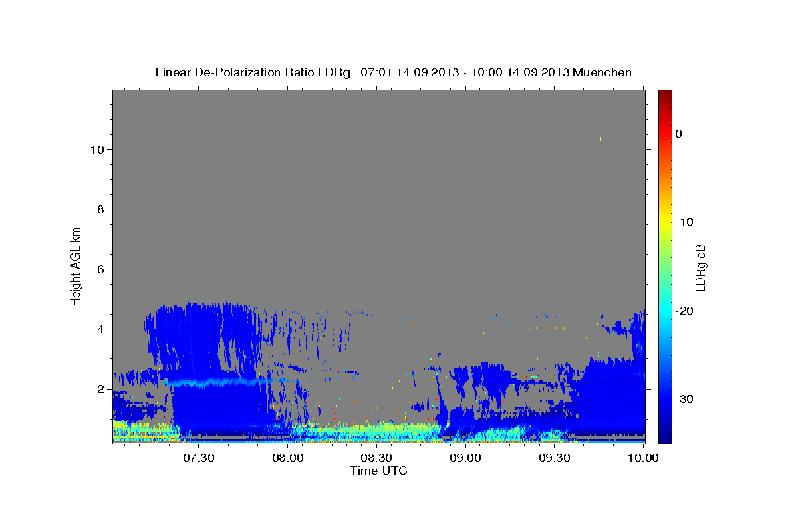The height and width of the screenshot is (532, 798).
Task: Click the height tick label 10
Action: (x=96, y=150)
